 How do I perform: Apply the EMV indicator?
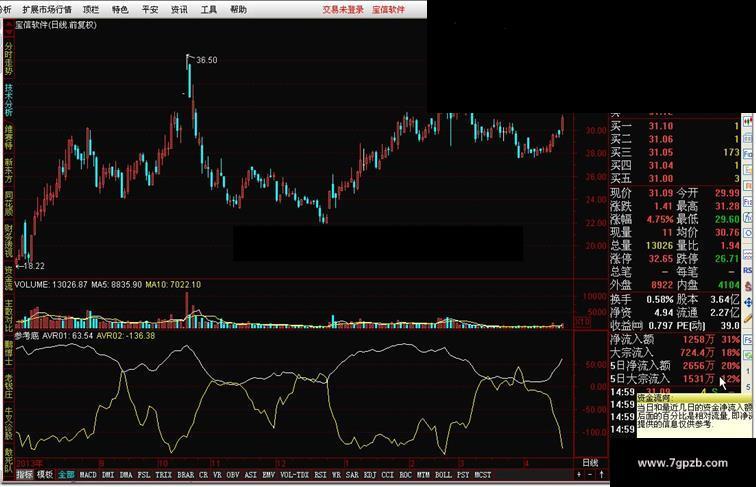269,475
